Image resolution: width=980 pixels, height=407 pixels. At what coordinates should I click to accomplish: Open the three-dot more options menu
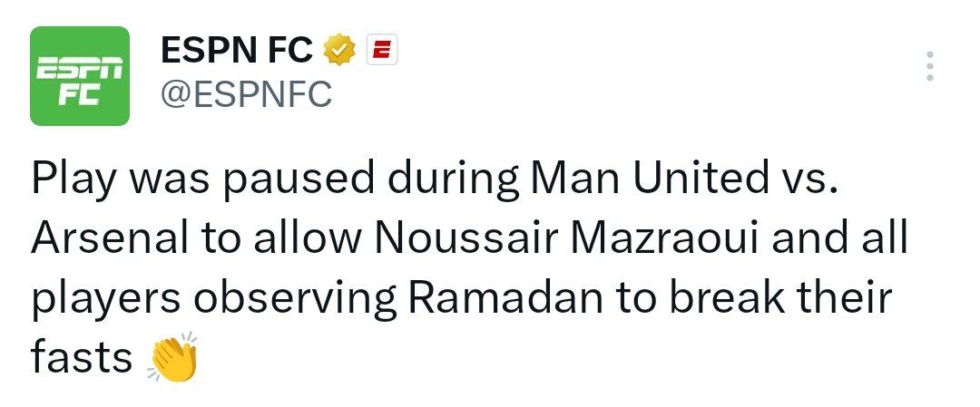click(929, 68)
